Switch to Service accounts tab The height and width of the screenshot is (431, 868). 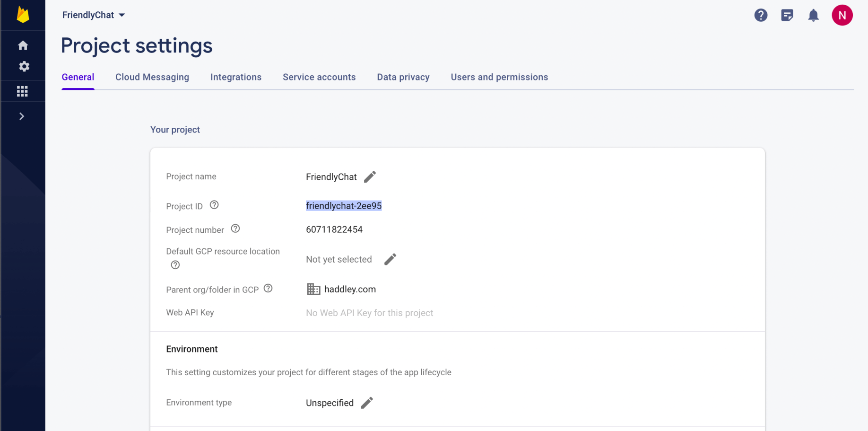coord(319,77)
